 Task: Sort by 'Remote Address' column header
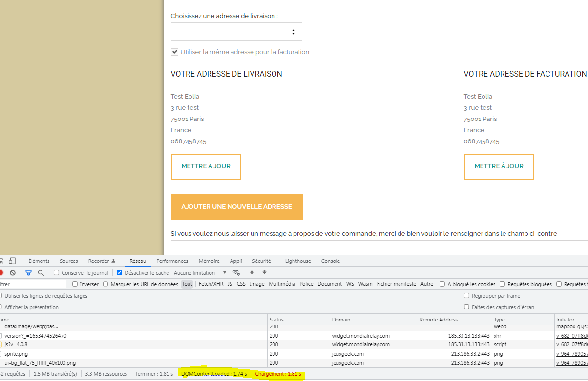point(455,320)
